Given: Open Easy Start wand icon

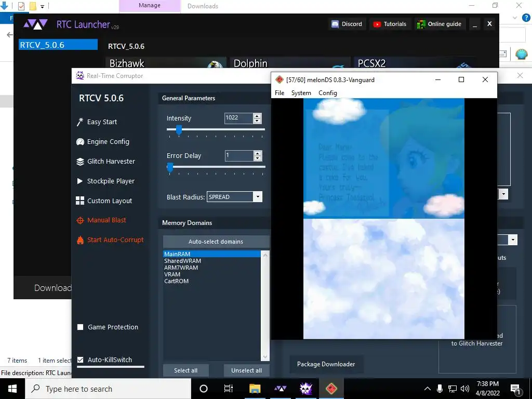Looking at the screenshot, I should [80, 122].
